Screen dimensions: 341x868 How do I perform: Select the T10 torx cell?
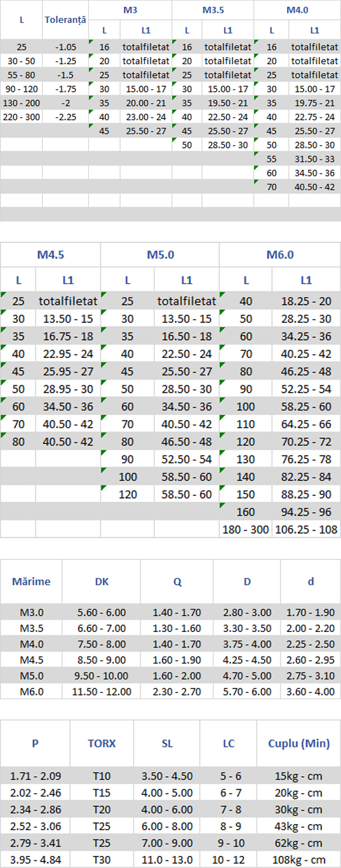(102, 776)
